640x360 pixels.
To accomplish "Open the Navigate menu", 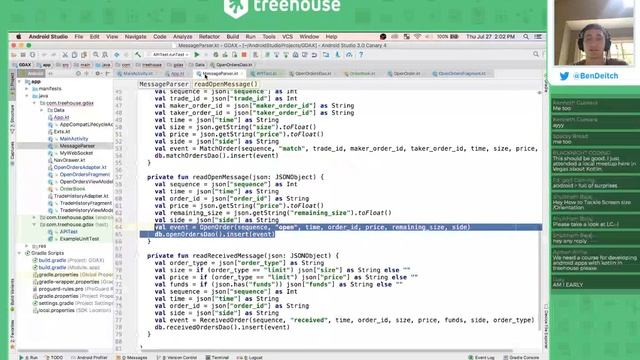I will (136, 37).
